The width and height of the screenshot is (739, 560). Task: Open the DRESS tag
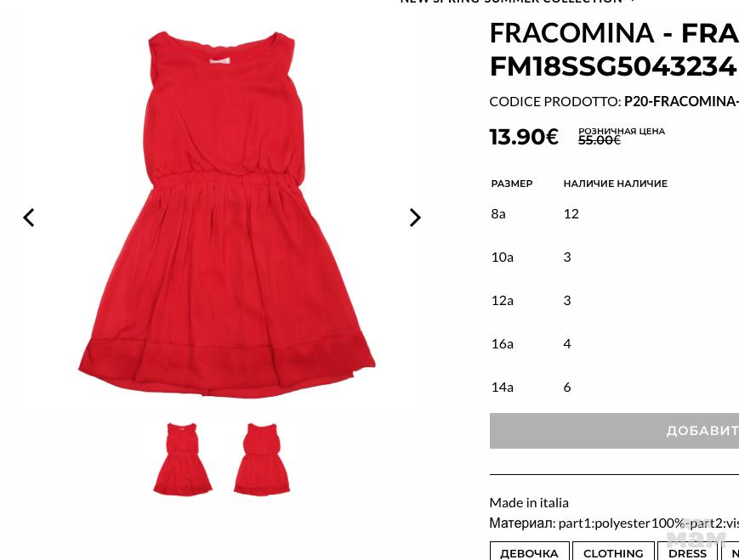tap(687, 552)
